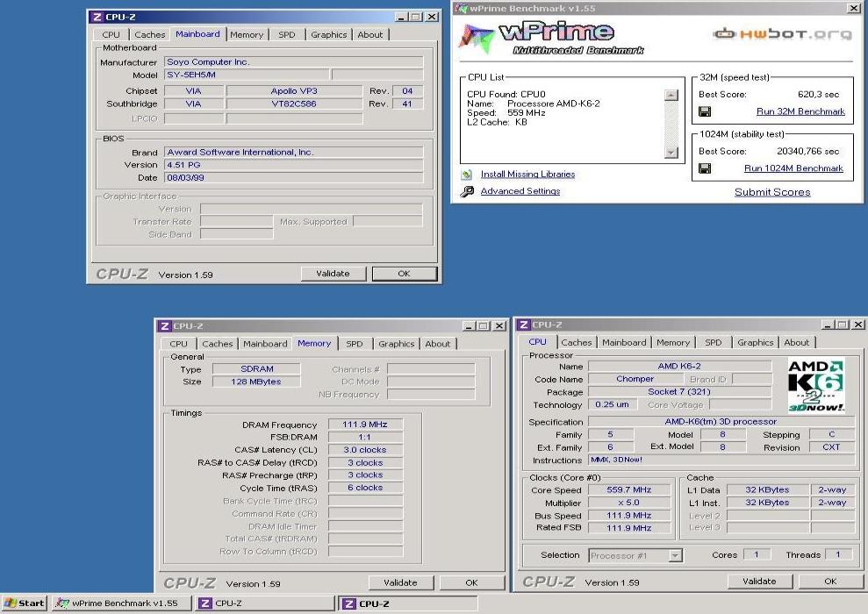Click the L1 Data 32 KBytes field

[767, 490]
